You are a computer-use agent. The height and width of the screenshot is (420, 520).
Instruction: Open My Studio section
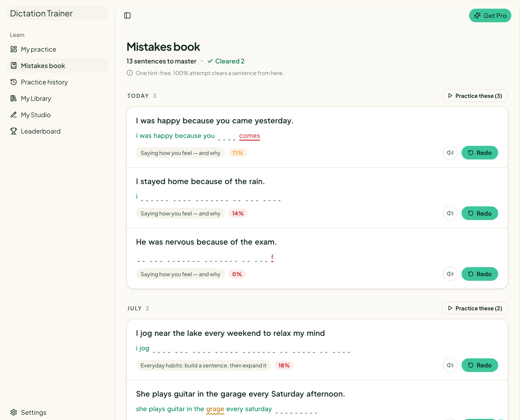coord(57,115)
